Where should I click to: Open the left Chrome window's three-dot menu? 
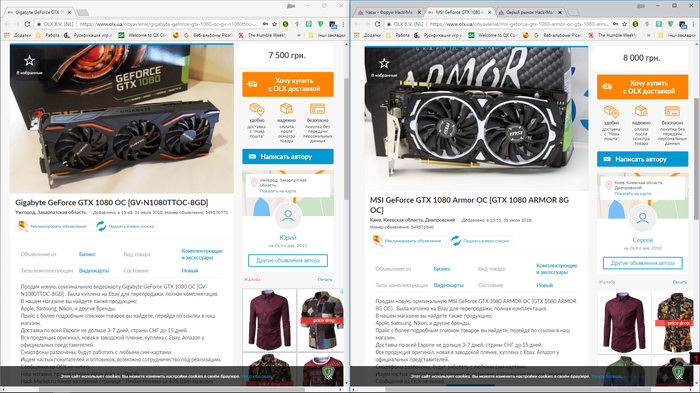(343, 24)
